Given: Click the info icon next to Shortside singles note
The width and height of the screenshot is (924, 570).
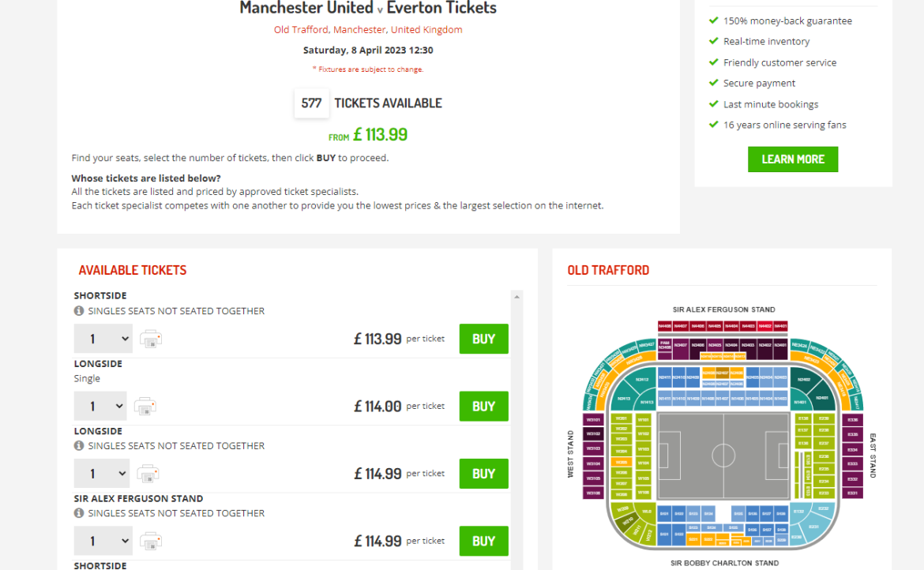Looking at the screenshot, I should pos(78,310).
